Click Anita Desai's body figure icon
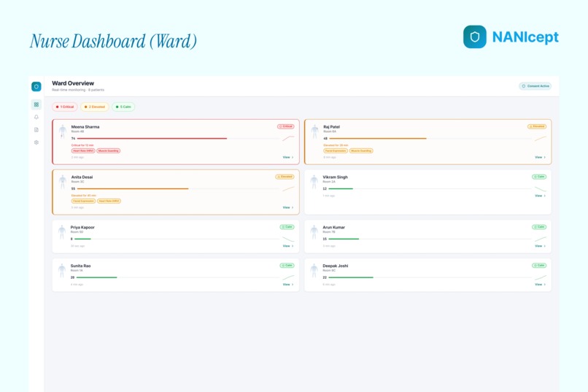 coord(62,182)
